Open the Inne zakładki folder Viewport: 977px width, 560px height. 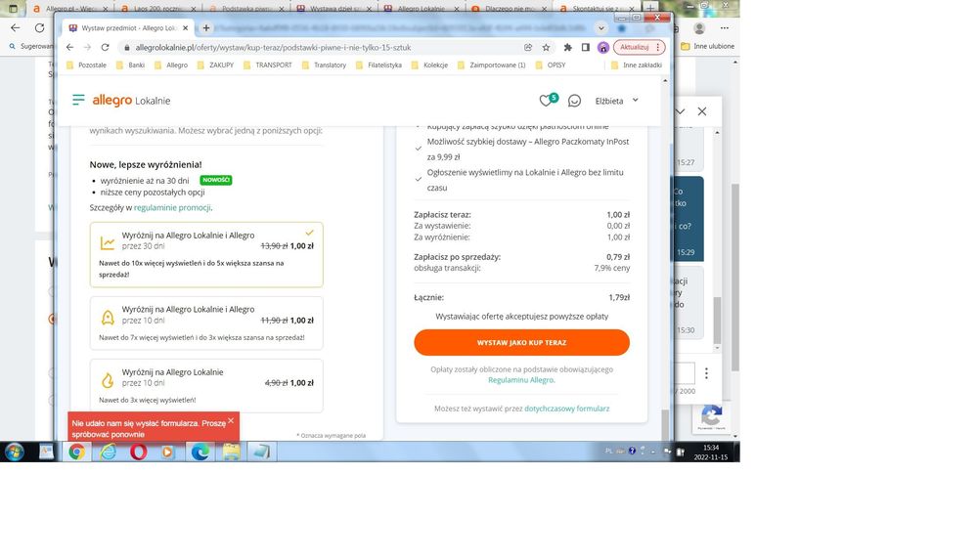coord(636,65)
